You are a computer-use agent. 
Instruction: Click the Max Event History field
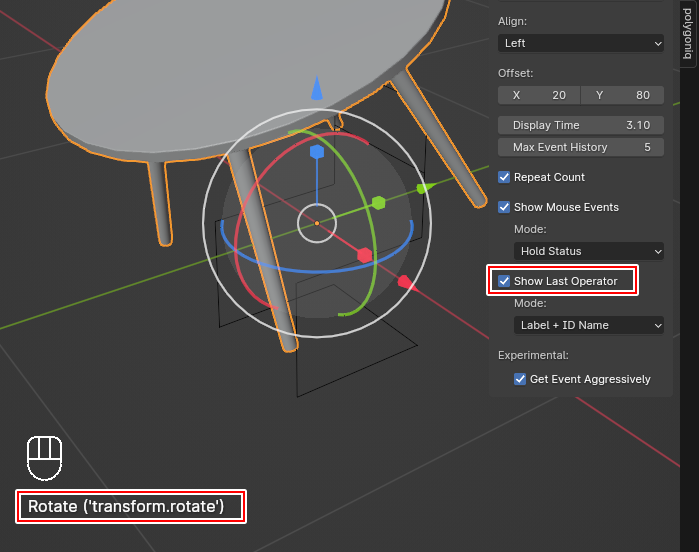click(581, 147)
